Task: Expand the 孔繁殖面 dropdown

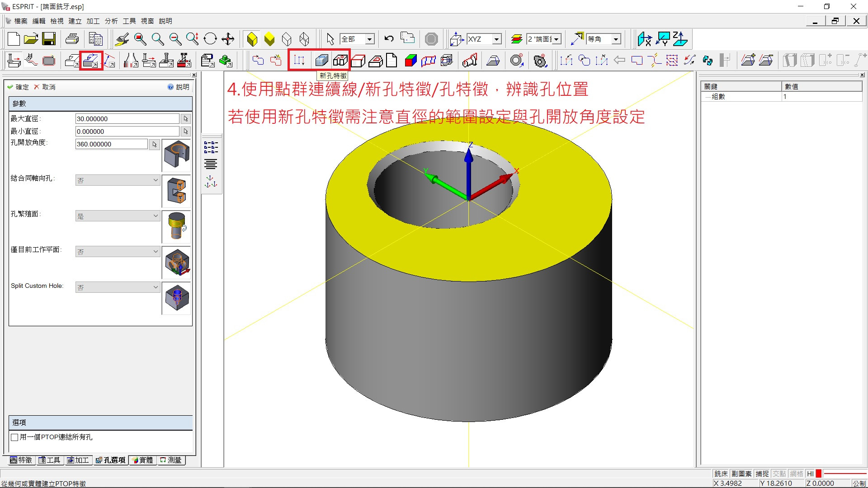Action: pos(118,216)
